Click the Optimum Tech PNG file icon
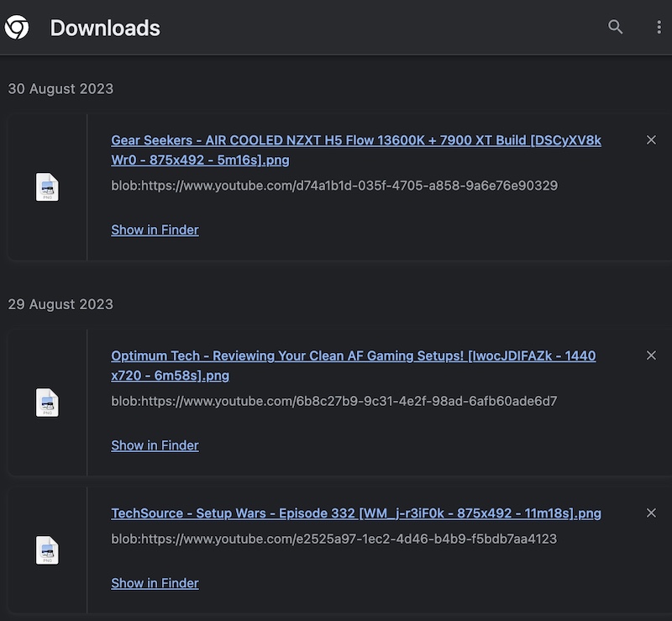The width and height of the screenshot is (672, 621). point(47,403)
